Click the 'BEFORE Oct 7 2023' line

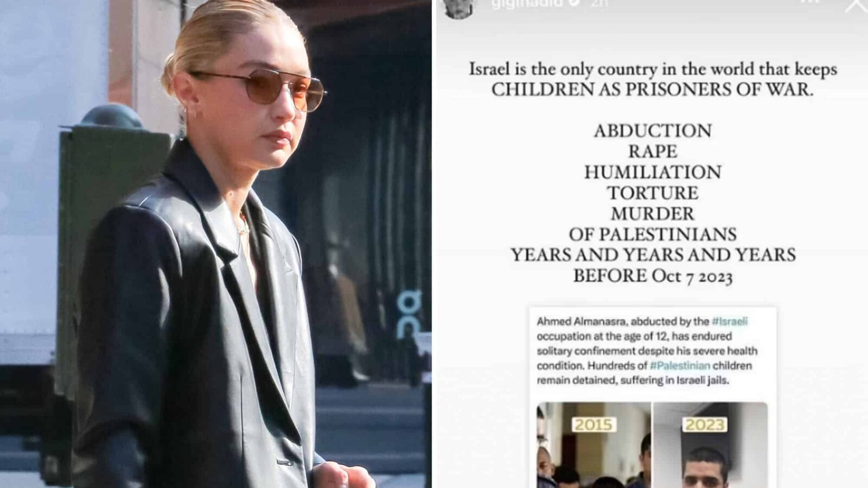click(653, 276)
